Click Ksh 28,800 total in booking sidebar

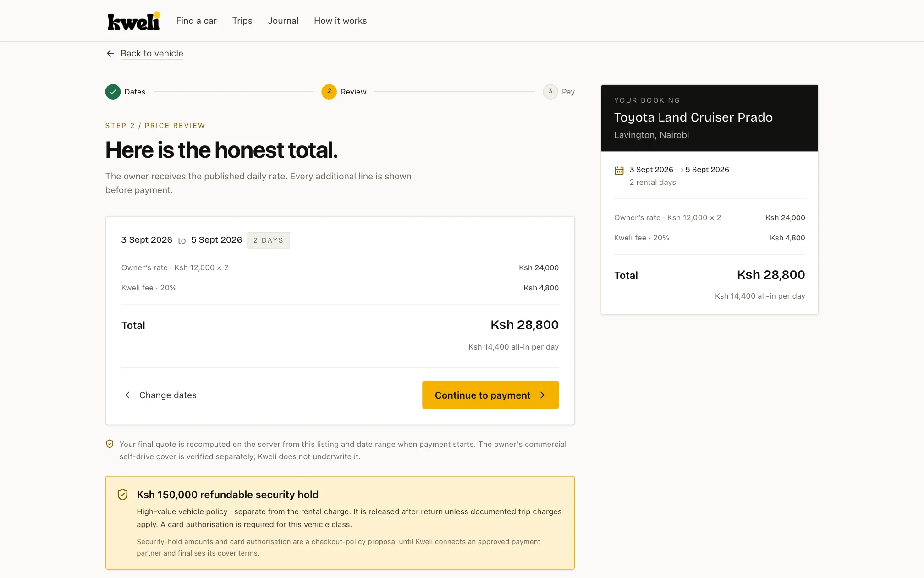[x=771, y=275]
